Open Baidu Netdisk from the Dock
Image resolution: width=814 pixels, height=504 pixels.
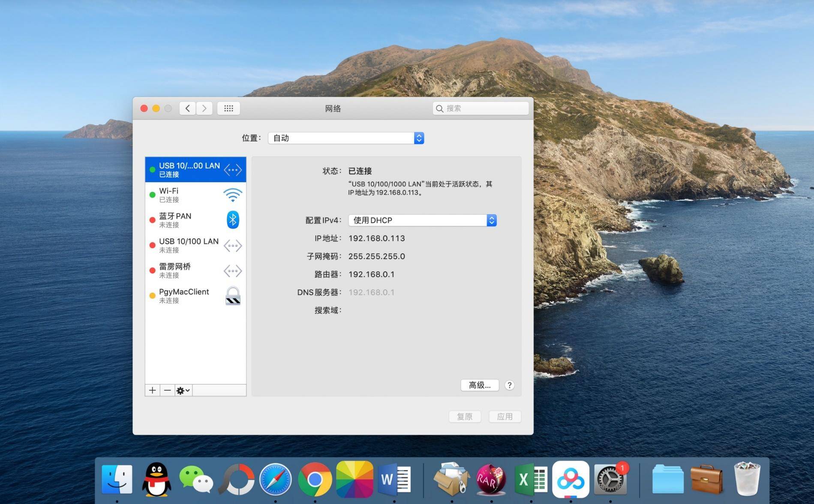tap(570, 479)
